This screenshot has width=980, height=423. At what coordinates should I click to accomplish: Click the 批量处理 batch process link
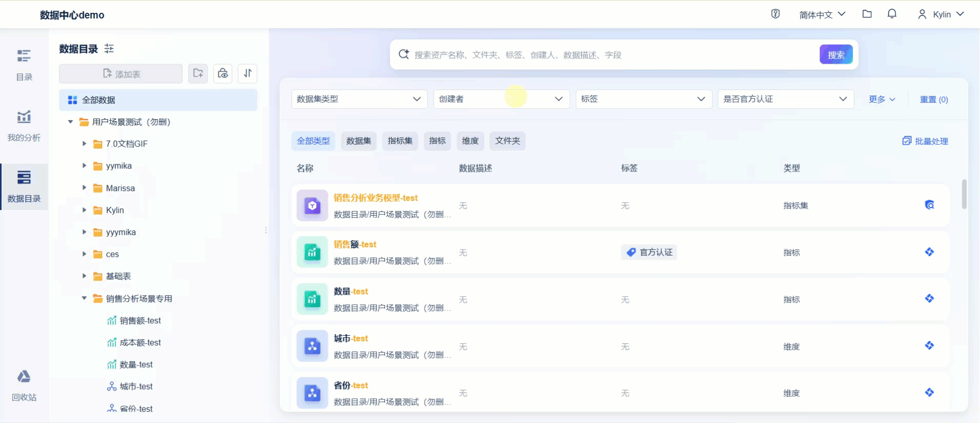[x=926, y=141]
